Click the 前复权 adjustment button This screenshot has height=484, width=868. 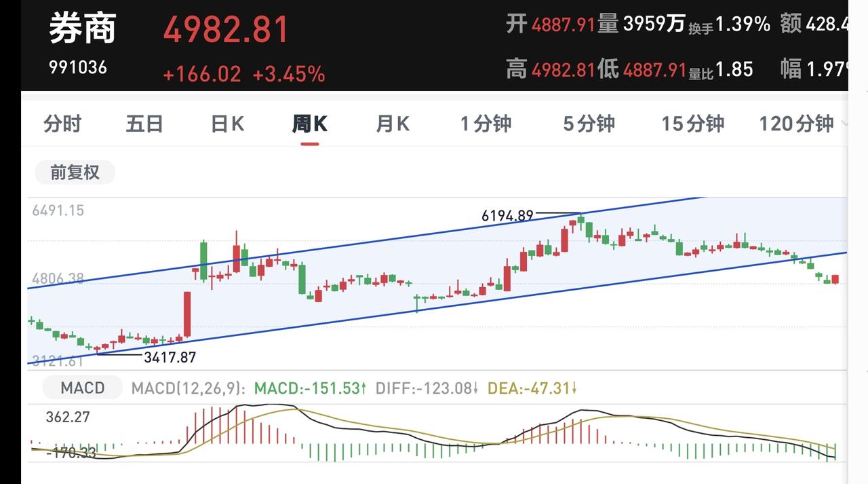pyautogui.click(x=75, y=172)
